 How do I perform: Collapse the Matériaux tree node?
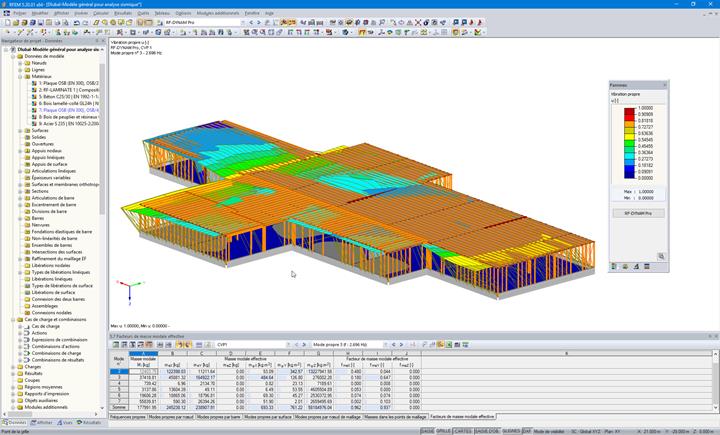click(x=20, y=77)
